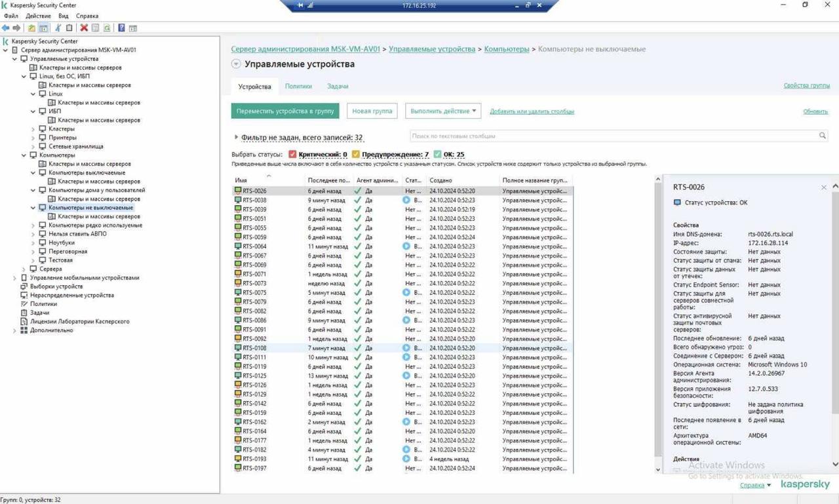839x504 pixels.
Task: Expand the filter settings triangle (Фильтр не задан)
Action: click(236, 138)
